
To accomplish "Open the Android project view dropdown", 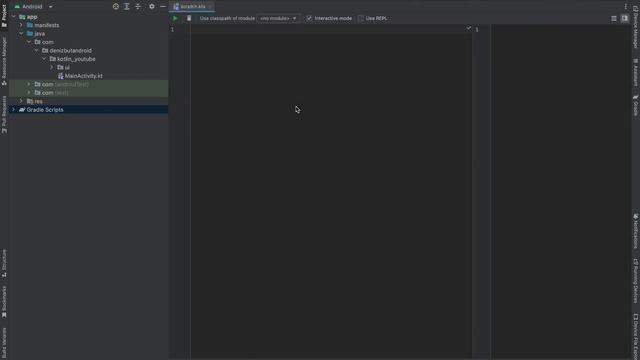I will [x=34, y=7].
